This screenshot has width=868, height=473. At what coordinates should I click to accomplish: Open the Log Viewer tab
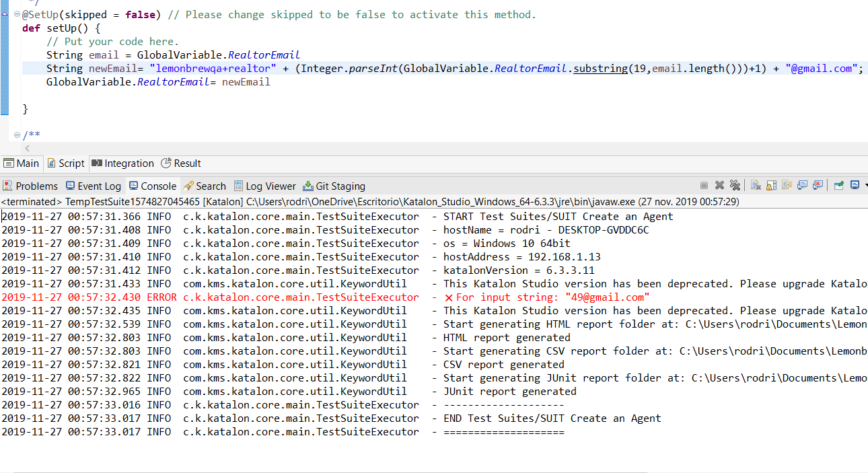click(264, 186)
